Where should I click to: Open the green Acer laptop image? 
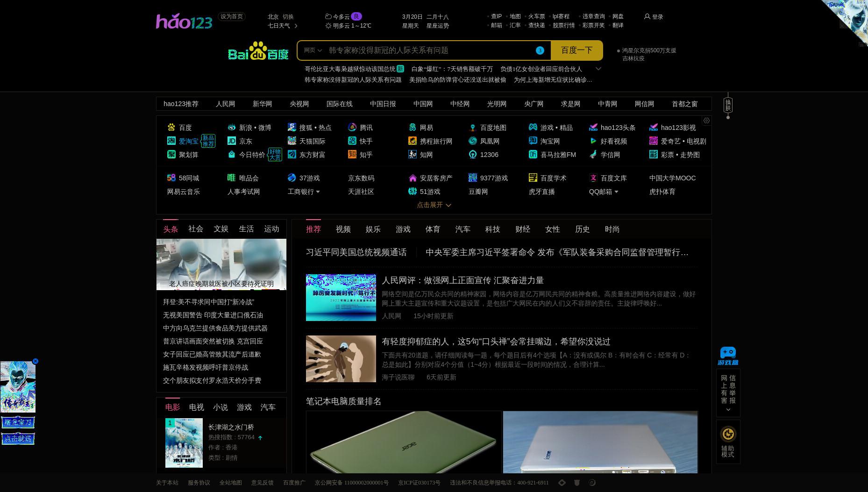coord(404,442)
